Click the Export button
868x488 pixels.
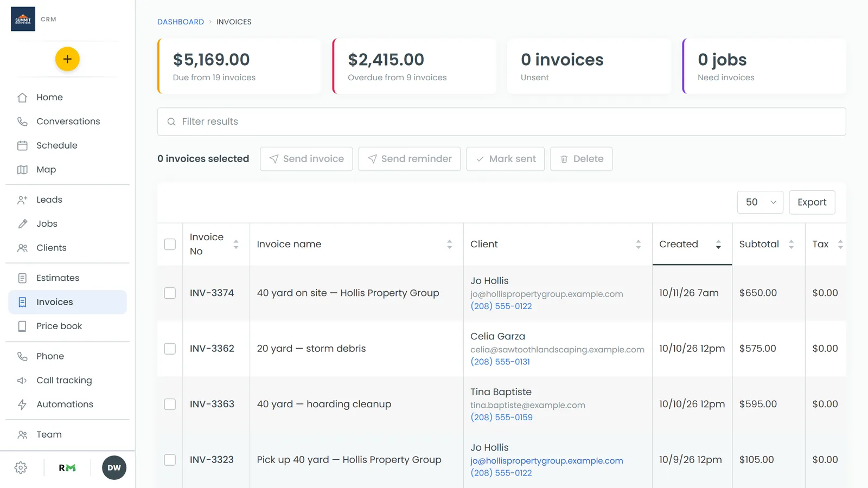tap(812, 202)
